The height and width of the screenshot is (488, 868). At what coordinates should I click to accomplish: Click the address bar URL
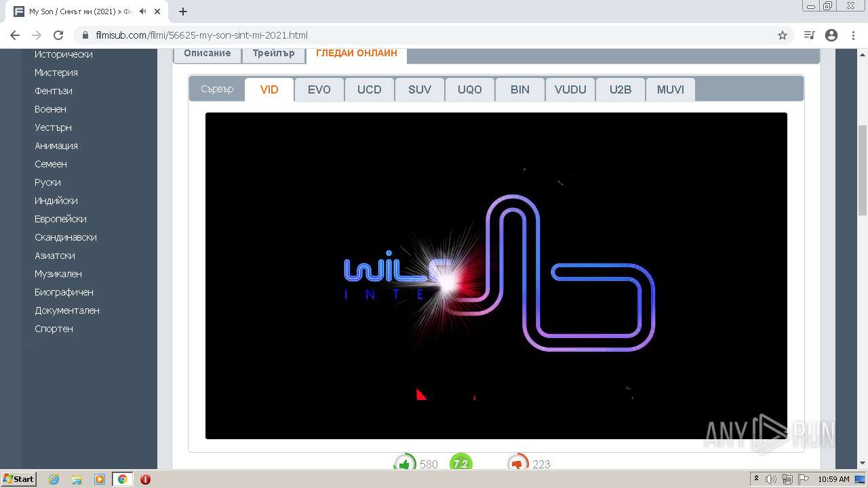click(x=201, y=35)
